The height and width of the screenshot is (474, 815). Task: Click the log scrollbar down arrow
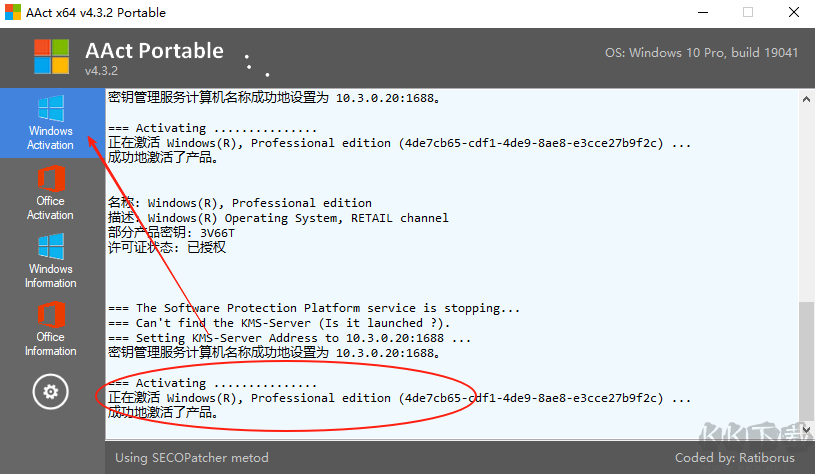806,430
